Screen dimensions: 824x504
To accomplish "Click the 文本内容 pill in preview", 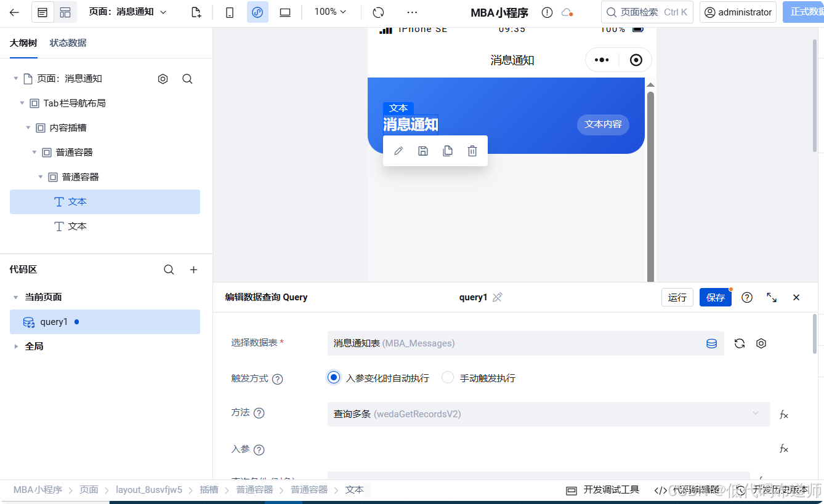I will click(603, 124).
